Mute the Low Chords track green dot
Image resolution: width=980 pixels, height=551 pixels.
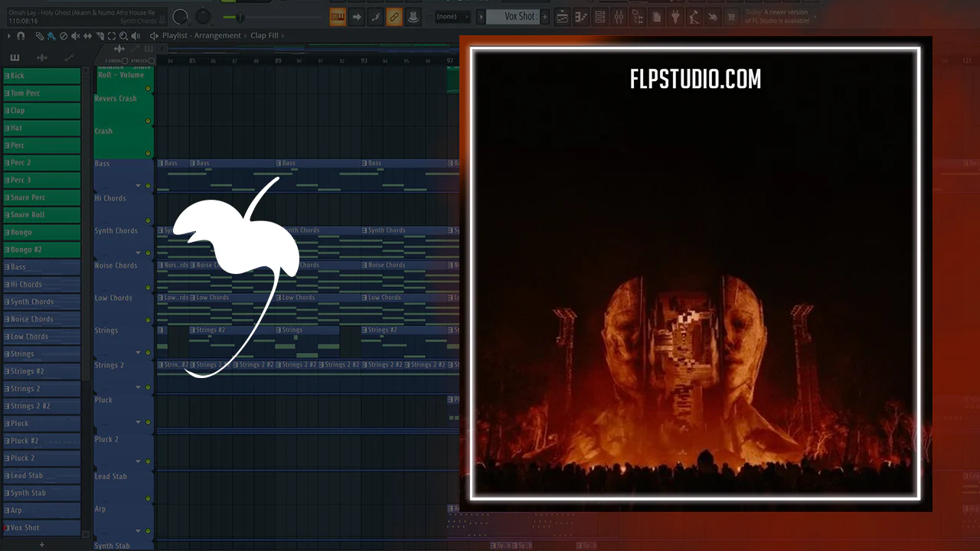(x=148, y=318)
